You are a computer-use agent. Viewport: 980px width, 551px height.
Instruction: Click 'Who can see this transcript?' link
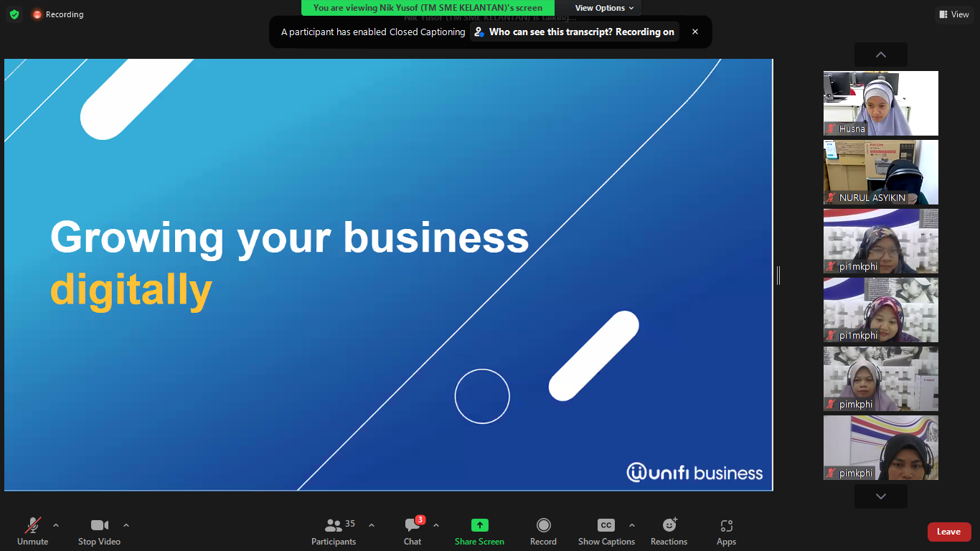click(574, 32)
